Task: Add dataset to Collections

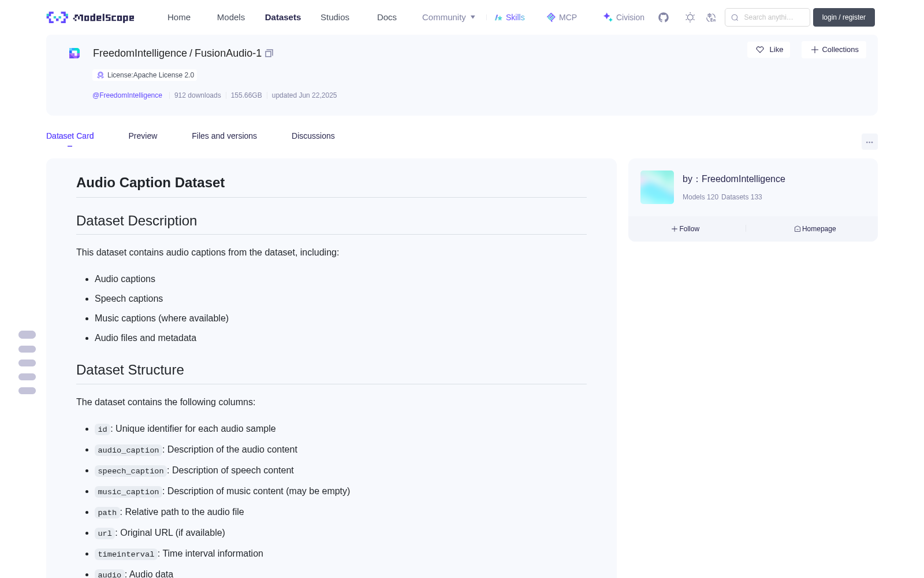Action: pos(834,50)
